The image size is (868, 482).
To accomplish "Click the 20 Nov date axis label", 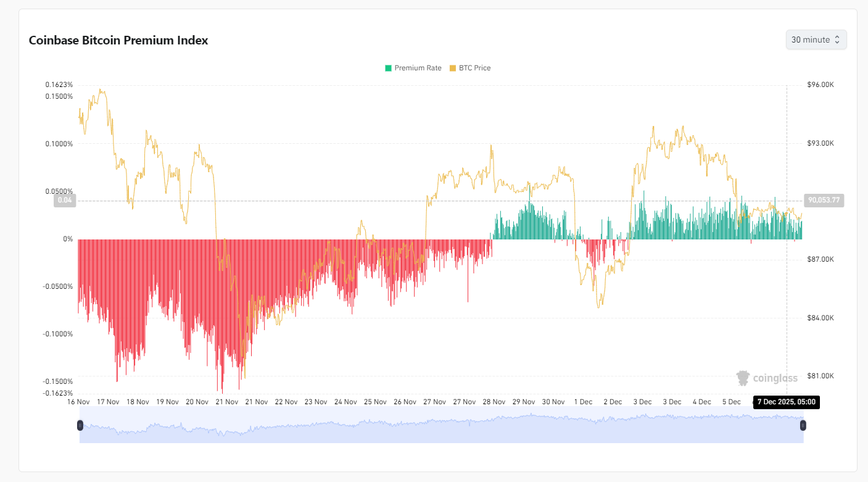I will 197,402.
